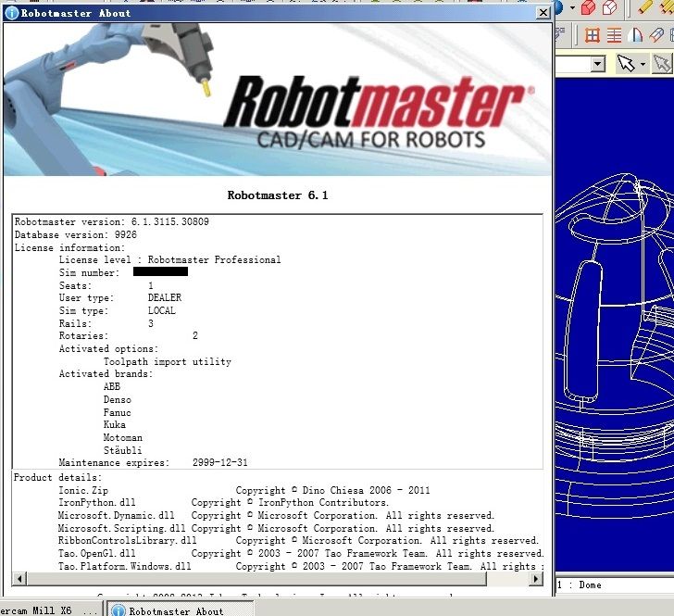Click the 'Microsoft.Dynamic.dll' product line
This screenshot has width=674, height=616.
[x=277, y=515]
